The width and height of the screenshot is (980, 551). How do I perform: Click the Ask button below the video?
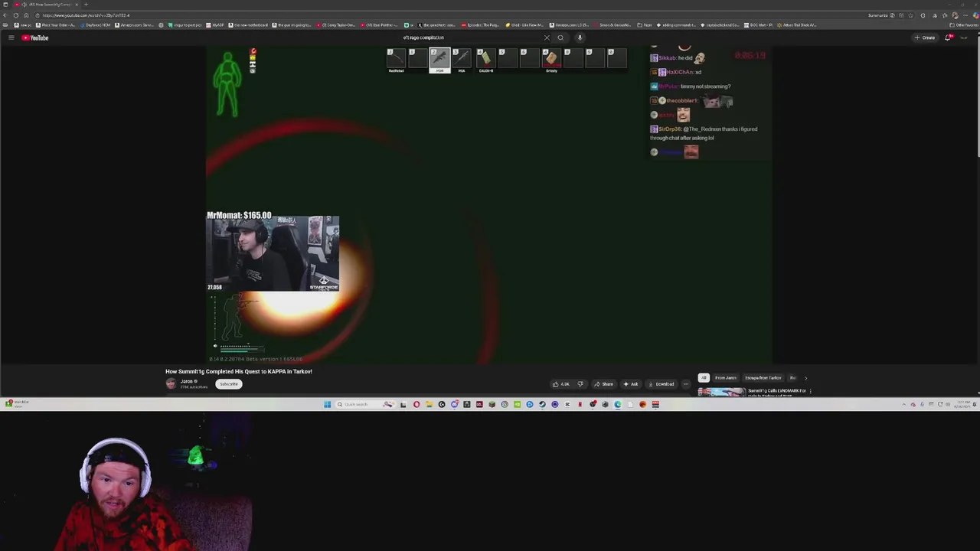point(631,384)
